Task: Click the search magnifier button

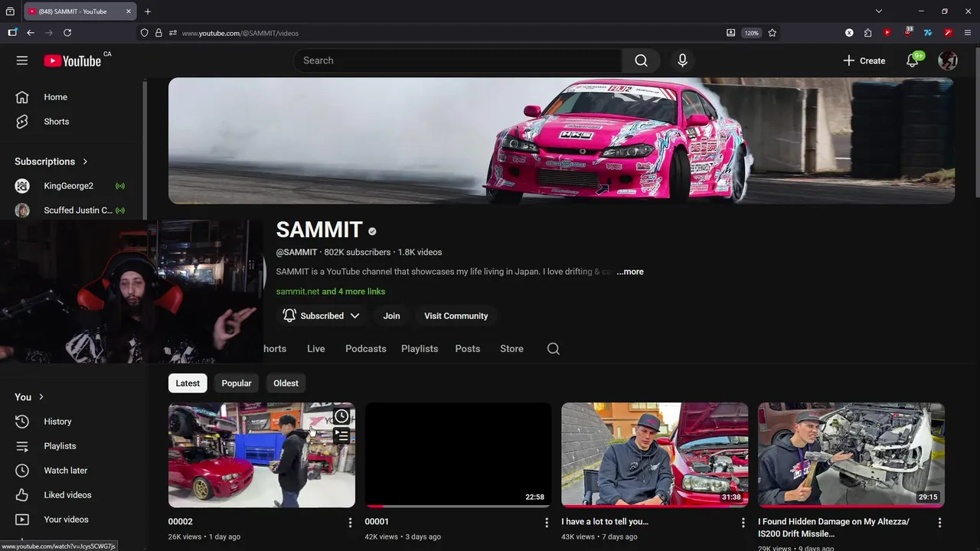Action: coord(642,60)
